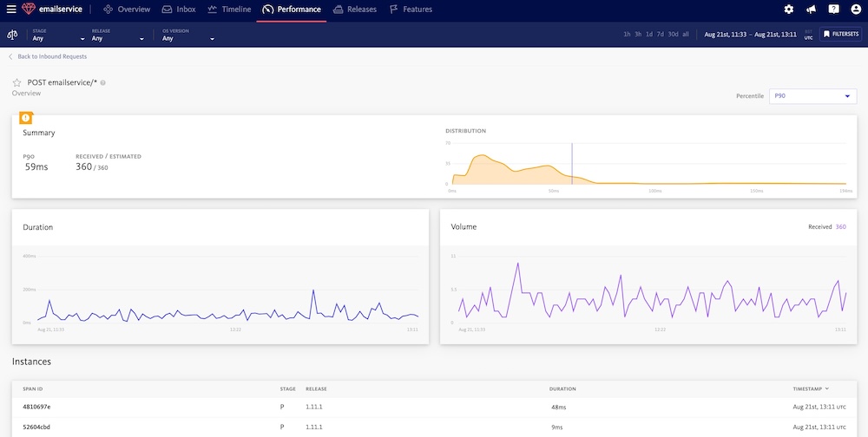Screen dimensions: 868x437
Task: Open settings gear icon
Action: pyautogui.click(x=789, y=10)
